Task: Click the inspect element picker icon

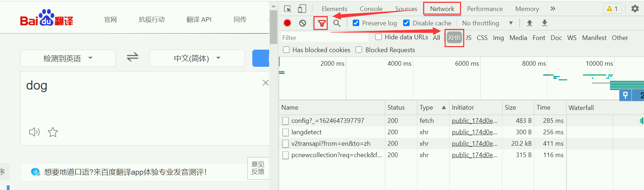Action: (288, 9)
